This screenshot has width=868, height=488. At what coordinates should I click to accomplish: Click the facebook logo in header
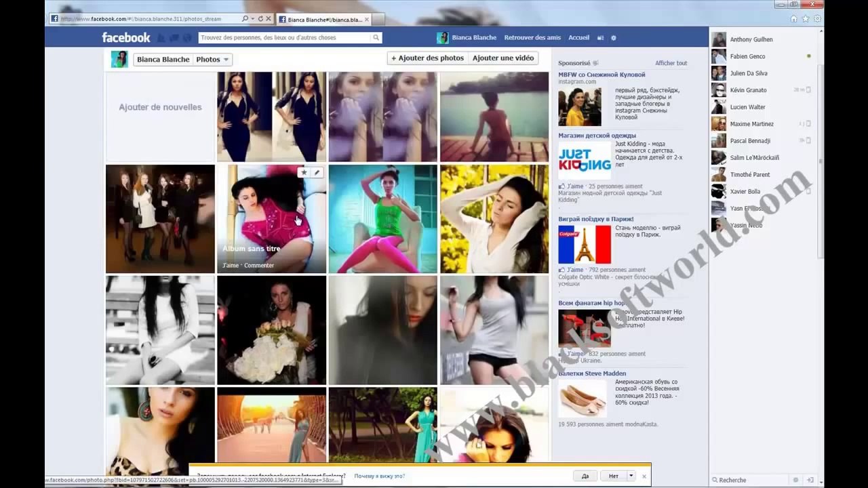126,37
